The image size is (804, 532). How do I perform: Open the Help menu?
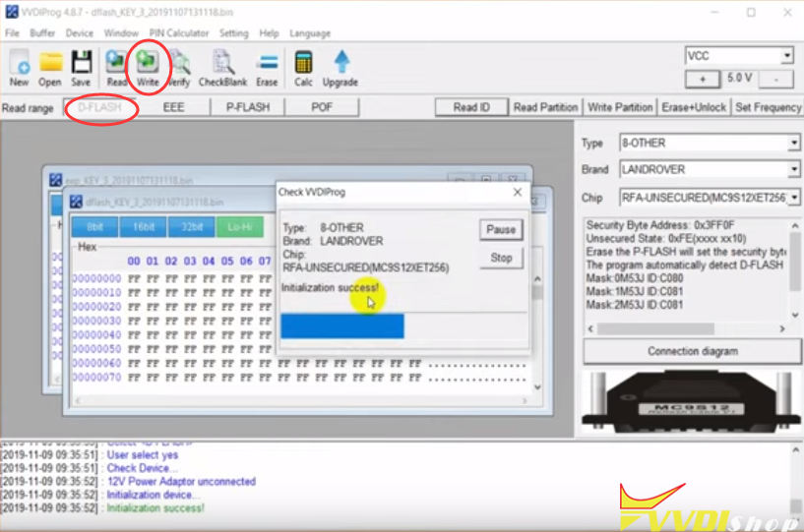point(269,33)
